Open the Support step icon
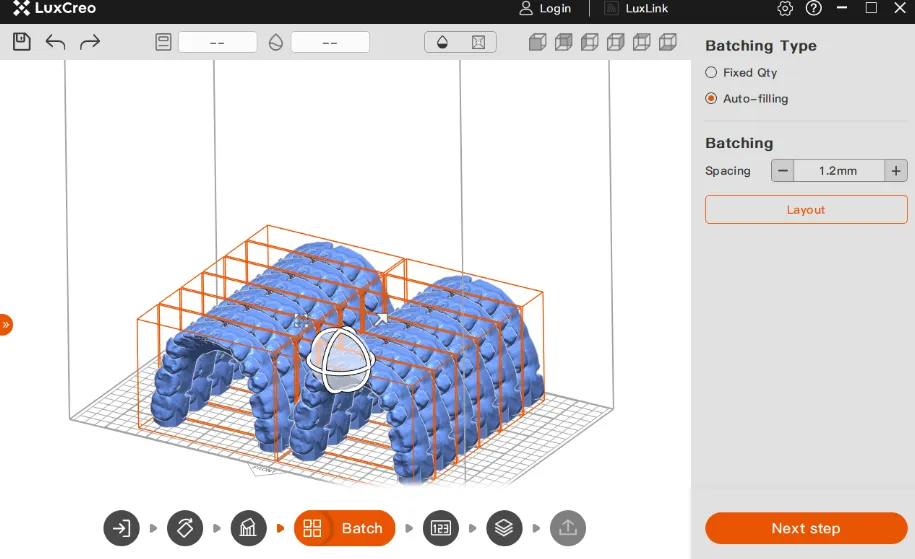 point(248,528)
